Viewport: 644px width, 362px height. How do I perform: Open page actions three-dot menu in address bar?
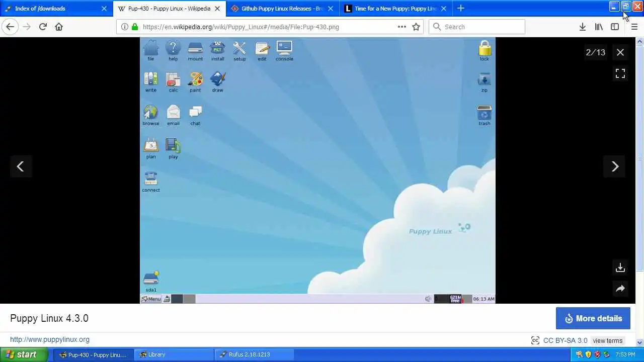tap(402, 27)
